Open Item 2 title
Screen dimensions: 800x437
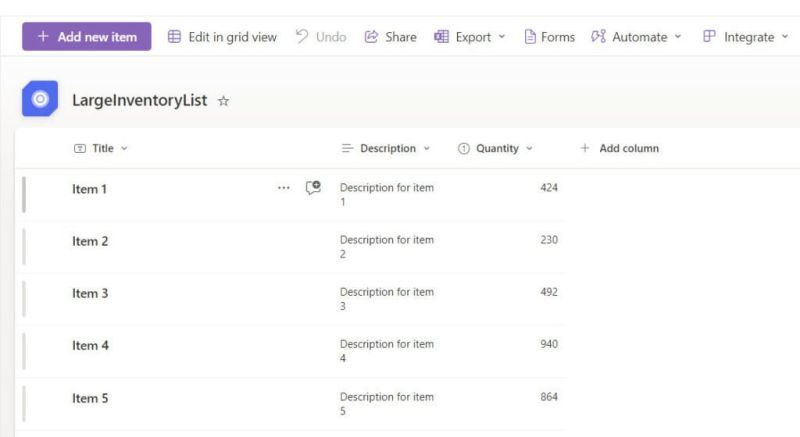coord(90,241)
